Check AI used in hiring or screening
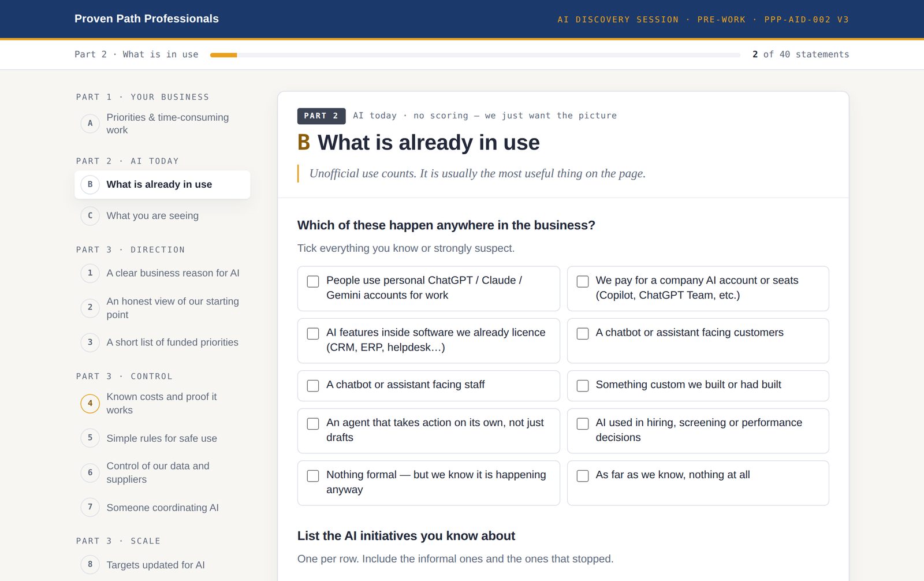This screenshot has height=581, width=924. pos(583,423)
